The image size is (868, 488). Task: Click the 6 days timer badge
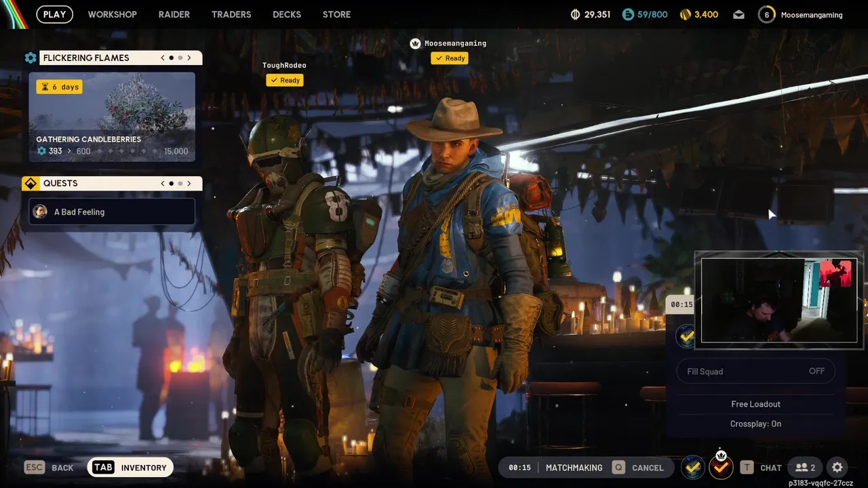coord(60,87)
